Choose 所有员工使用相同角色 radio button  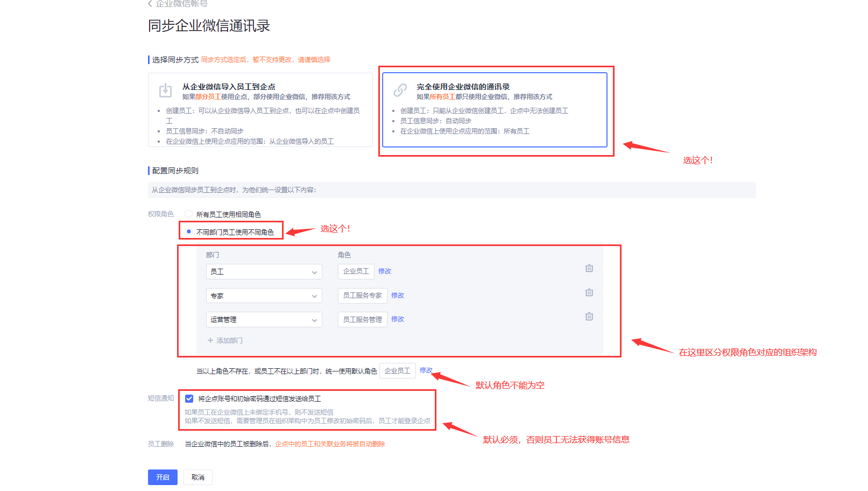click(x=189, y=214)
